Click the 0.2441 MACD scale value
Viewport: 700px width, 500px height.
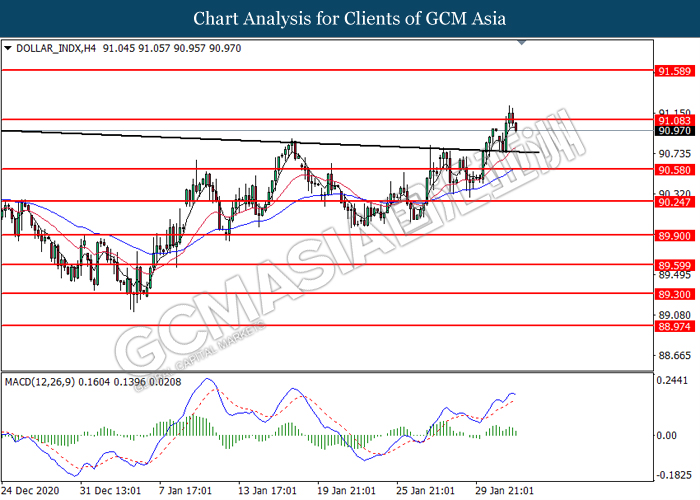[672, 380]
